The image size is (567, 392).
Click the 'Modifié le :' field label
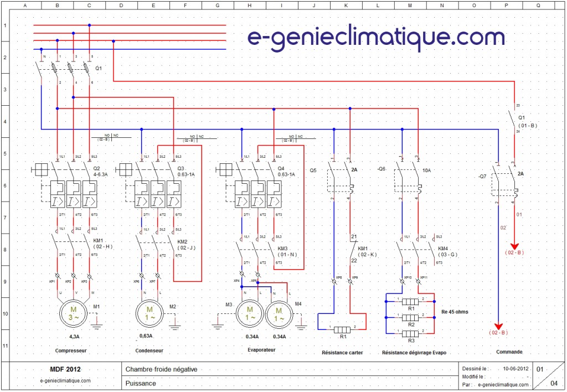coord(474,377)
